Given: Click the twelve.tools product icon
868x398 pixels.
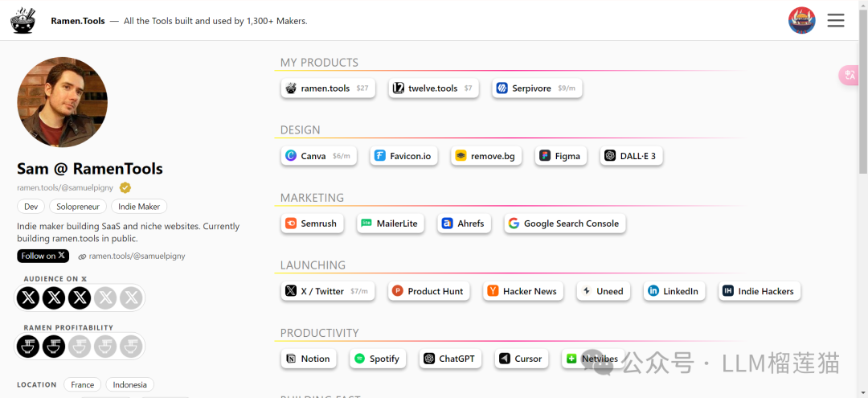Looking at the screenshot, I should 398,88.
